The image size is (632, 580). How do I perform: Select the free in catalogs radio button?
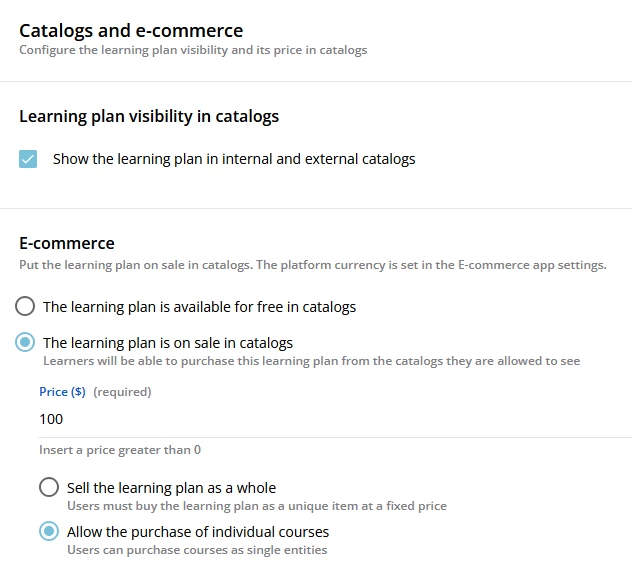[x=25, y=306]
